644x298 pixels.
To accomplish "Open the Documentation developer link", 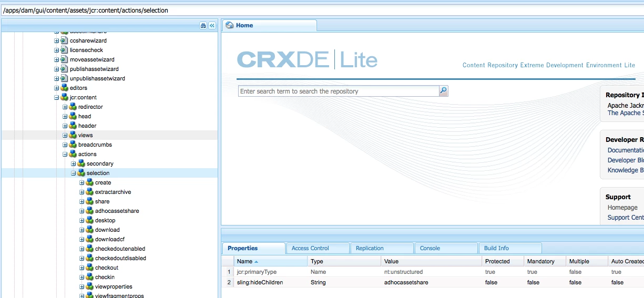I will click(x=626, y=150).
